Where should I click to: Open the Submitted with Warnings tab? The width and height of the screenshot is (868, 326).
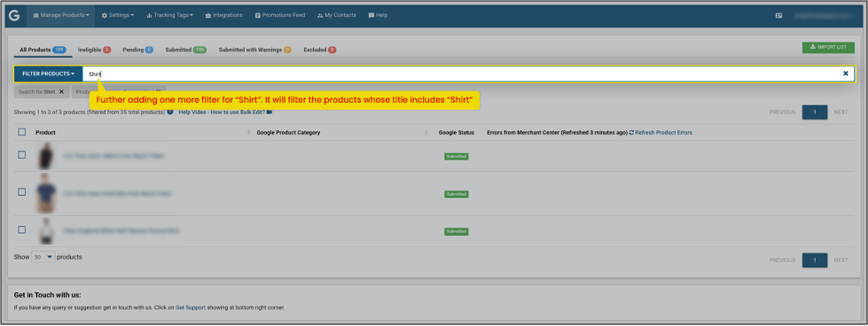[x=254, y=50]
